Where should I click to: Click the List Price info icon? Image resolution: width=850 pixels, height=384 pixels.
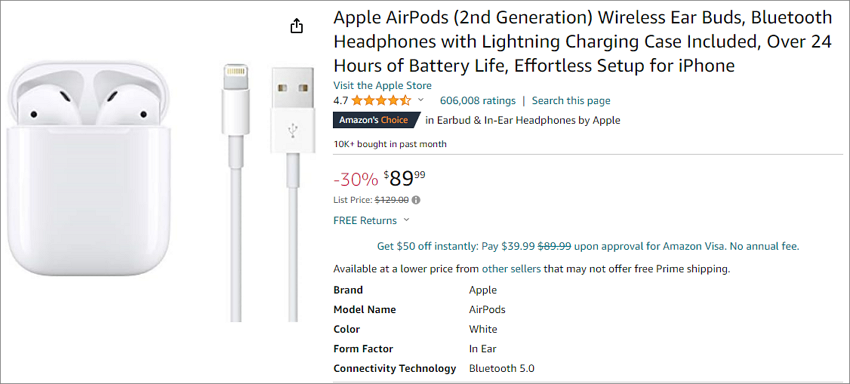416,200
